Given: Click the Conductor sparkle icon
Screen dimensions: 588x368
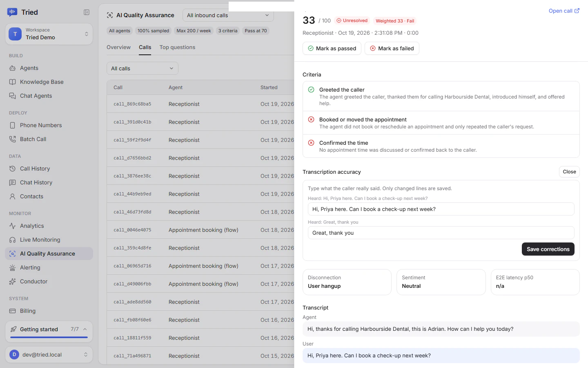Looking at the screenshot, I should 13,281.
